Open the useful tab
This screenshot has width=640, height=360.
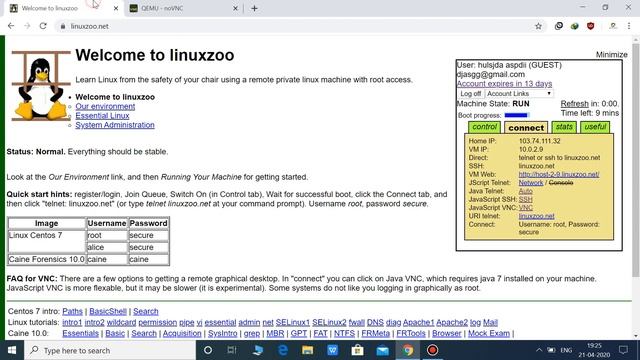tap(595, 127)
